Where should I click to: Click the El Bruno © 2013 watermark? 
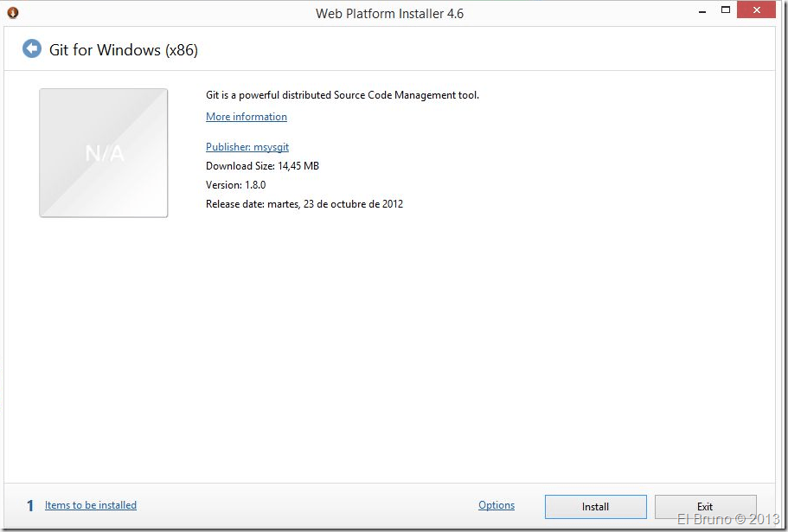pos(727,520)
